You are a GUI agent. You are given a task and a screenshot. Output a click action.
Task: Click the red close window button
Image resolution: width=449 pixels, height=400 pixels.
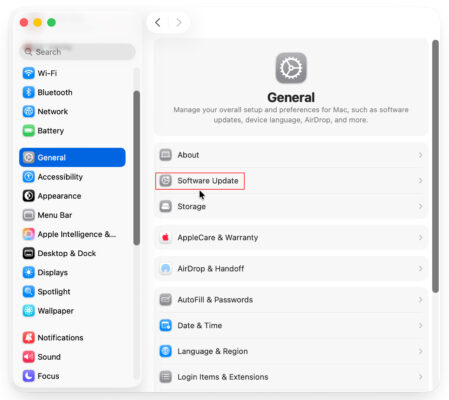click(24, 22)
